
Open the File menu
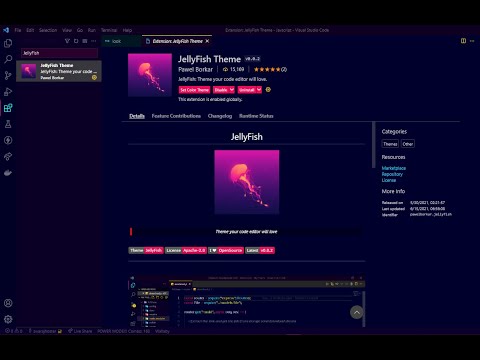click(18, 30)
